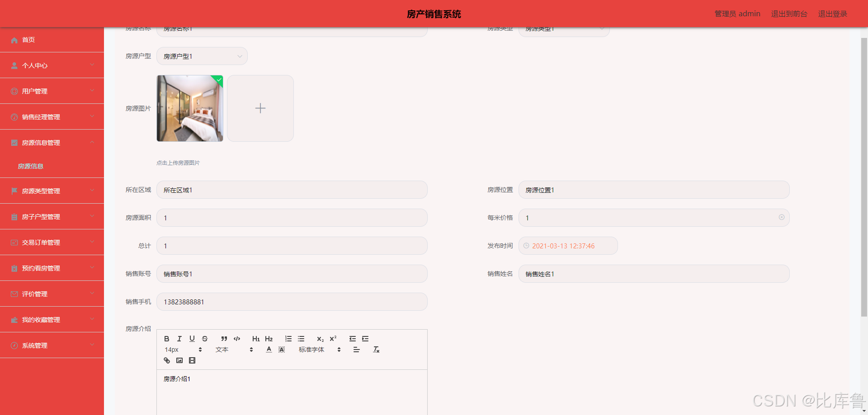Focus the 所在区域 input field
Image resolution: width=868 pixels, height=415 pixels.
pos(292,190)
